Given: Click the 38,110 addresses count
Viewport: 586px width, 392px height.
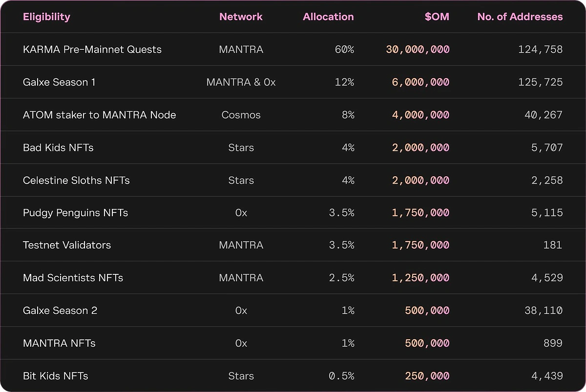Looking at the screenshot, I should 544,310.
